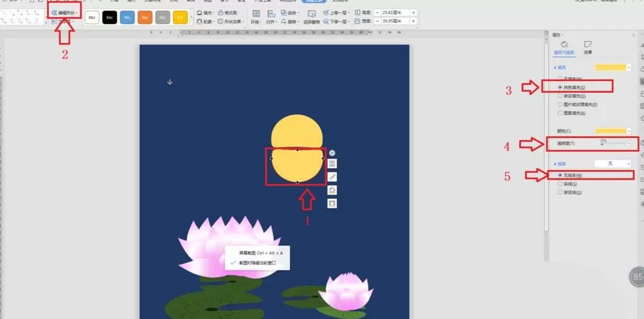644x319 pixels.
Task: Select Solid Fill (纯色填充) radio option
Action: 572,87
